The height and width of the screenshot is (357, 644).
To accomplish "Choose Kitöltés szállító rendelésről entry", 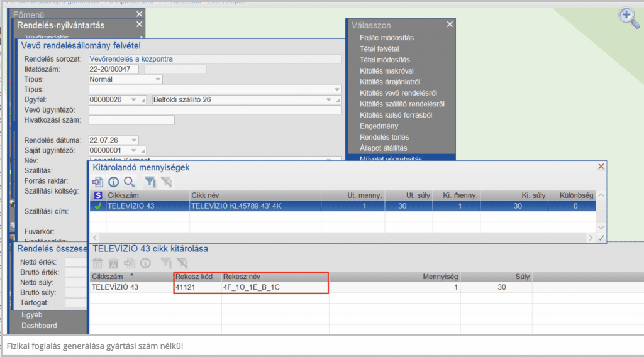I will point(402,104).
